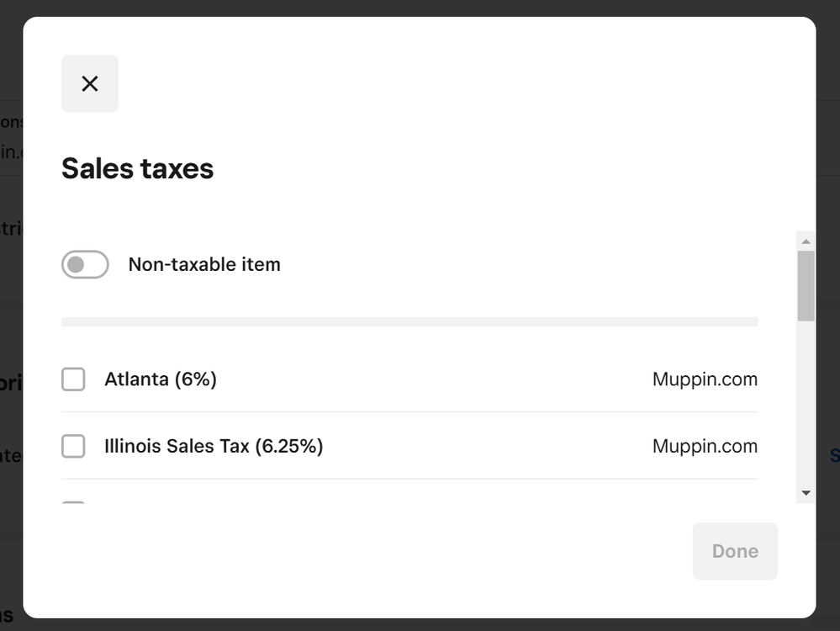The height and width of the screenshot is (631, 840).
Task: Click the dimmed backdrop left of dialog
Action: tap(10, 337)
